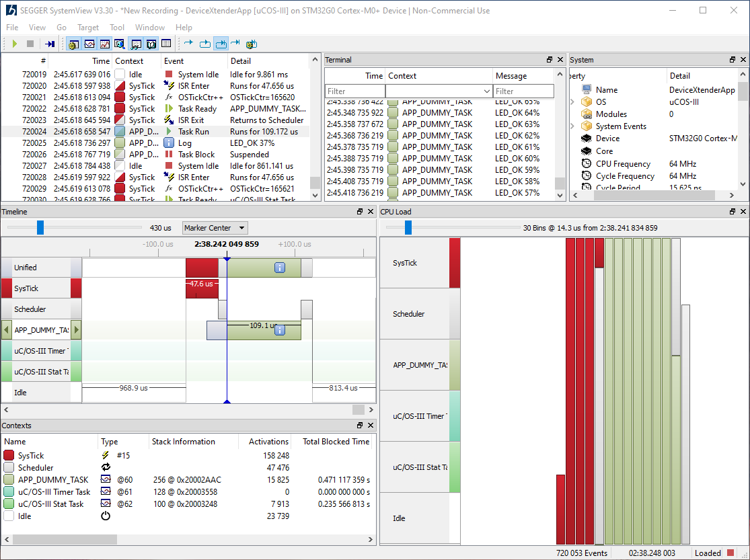The width and height of the screenshot is (750, 560).
Task: Click the plain right arrow toolbar icon
Action: pos(188,44)
